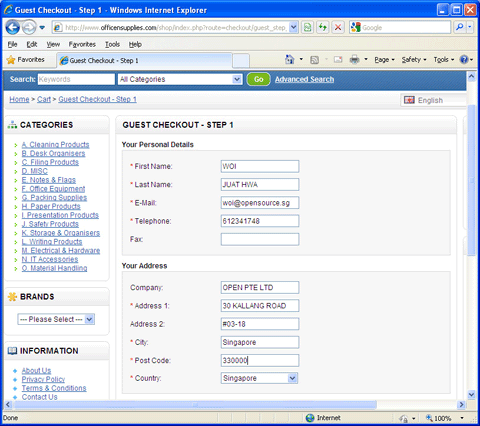This screenshot has height=426, width=480.
Task: Click the Read Mail icon
Action: 338,60
